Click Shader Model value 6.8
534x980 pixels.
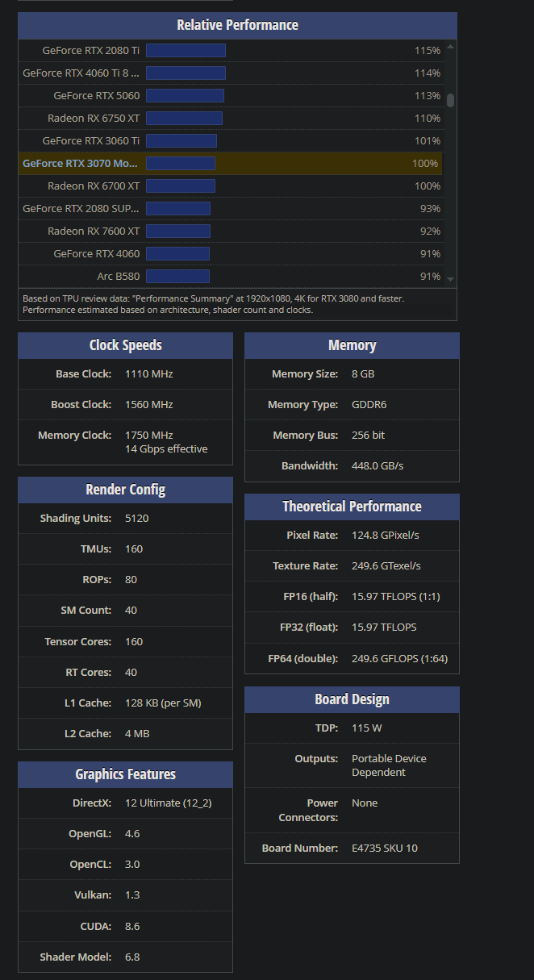click(x=132, y=957)
